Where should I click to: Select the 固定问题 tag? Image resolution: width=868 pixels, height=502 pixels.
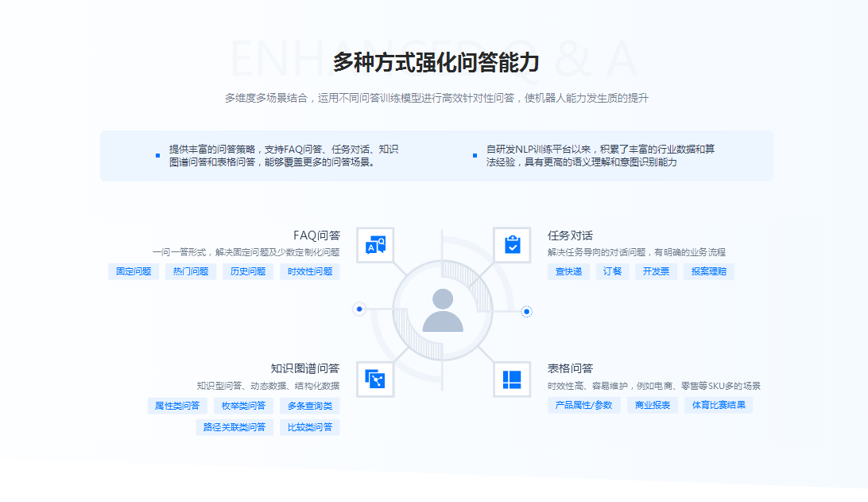[x=134, y=271]
